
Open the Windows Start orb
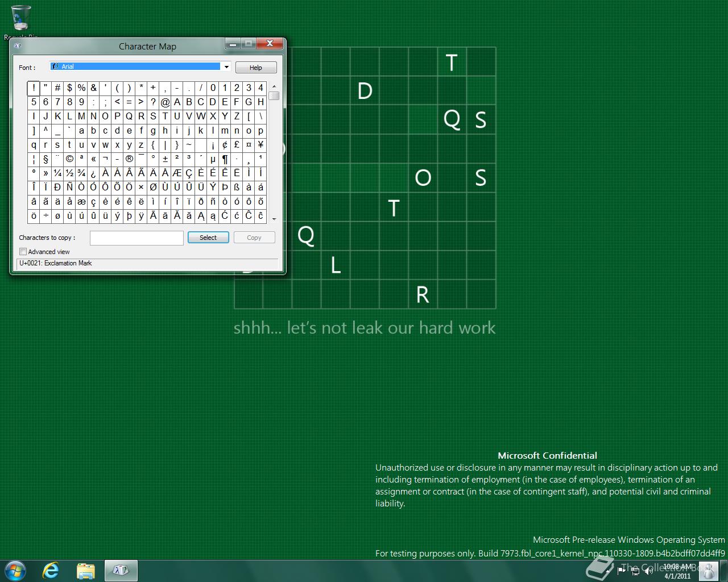15,570
